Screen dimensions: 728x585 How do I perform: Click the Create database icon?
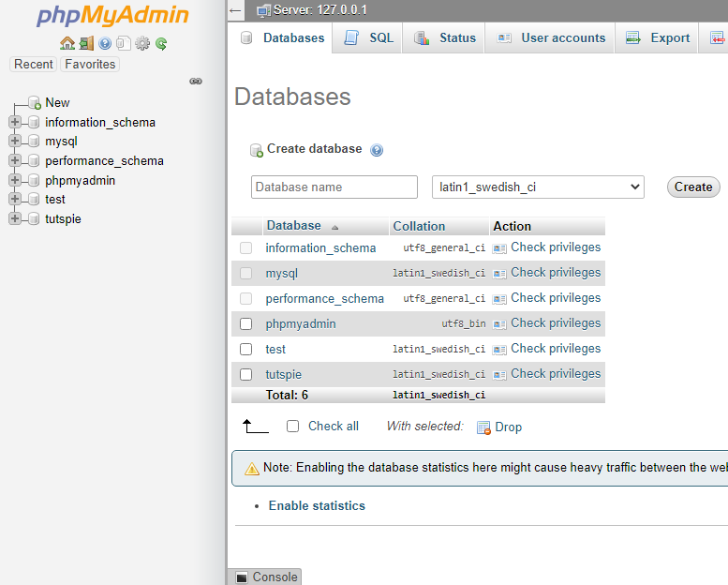tap(257, 150)
